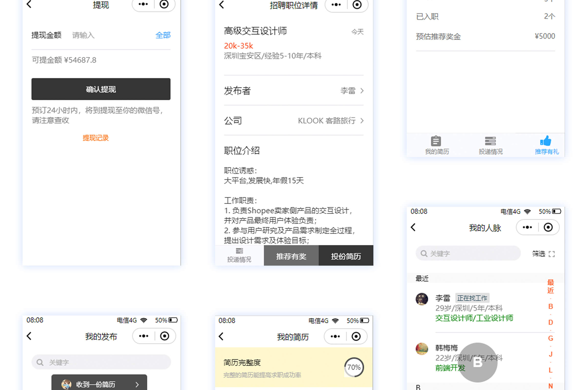Open three-dots menu on 我的人脉 screen
This screenshot has width=588, height=390.
click(527, 227)
